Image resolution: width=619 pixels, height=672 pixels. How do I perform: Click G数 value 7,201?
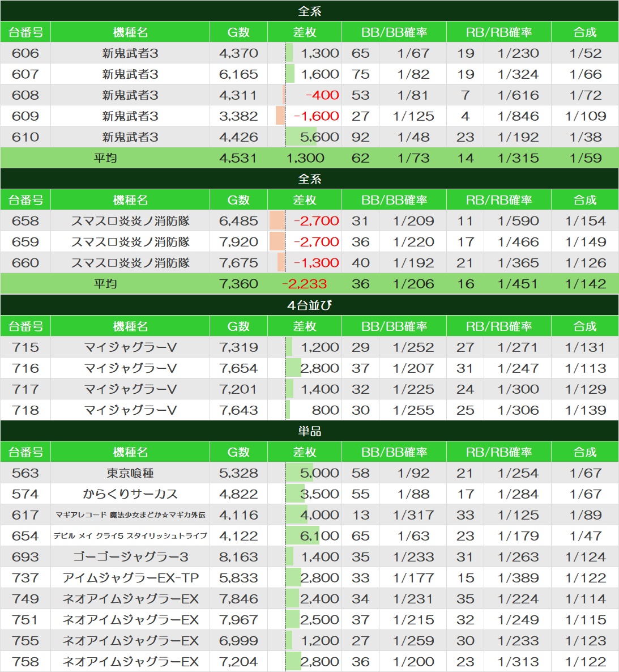(x=238, y=389)
